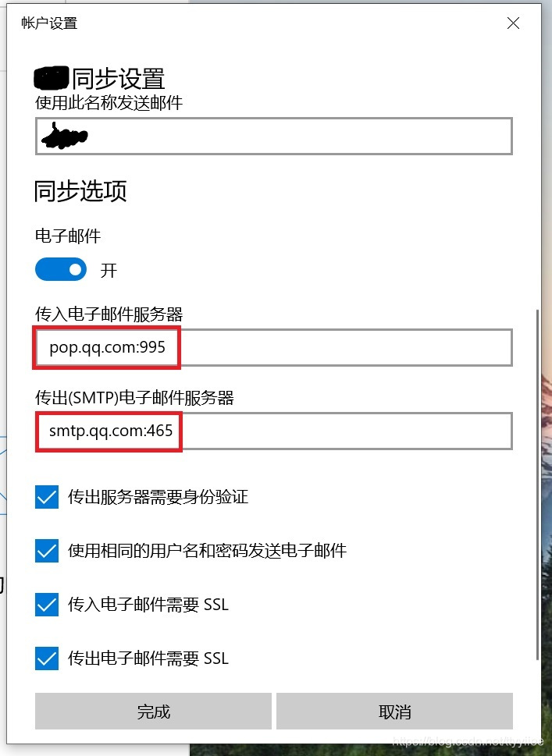552x756 pixels.
Task: Click the 使用此名称发送邮件 label text
Action: click(x=109, y=103)
